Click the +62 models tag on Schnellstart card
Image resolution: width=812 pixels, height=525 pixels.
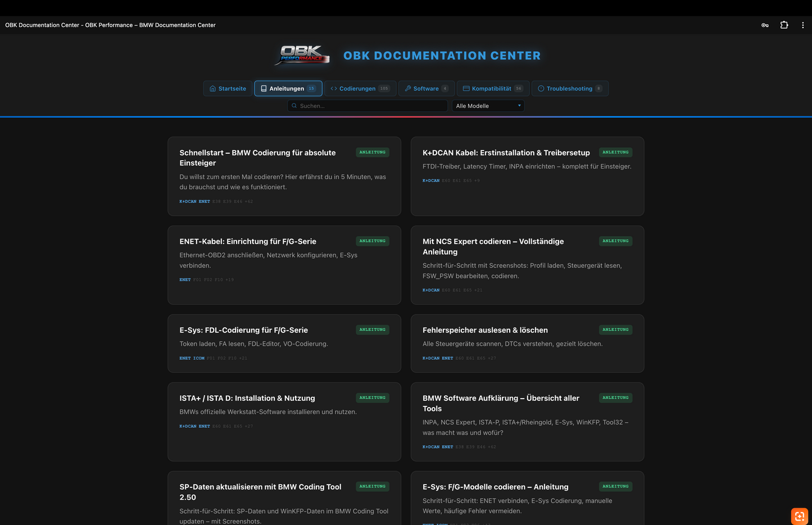pos(249,202)
